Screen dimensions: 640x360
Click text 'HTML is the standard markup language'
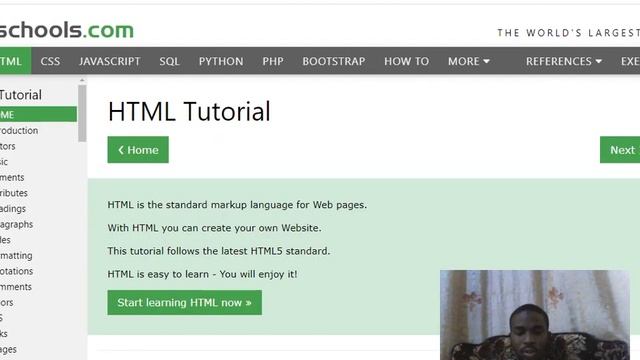(200, 204)
